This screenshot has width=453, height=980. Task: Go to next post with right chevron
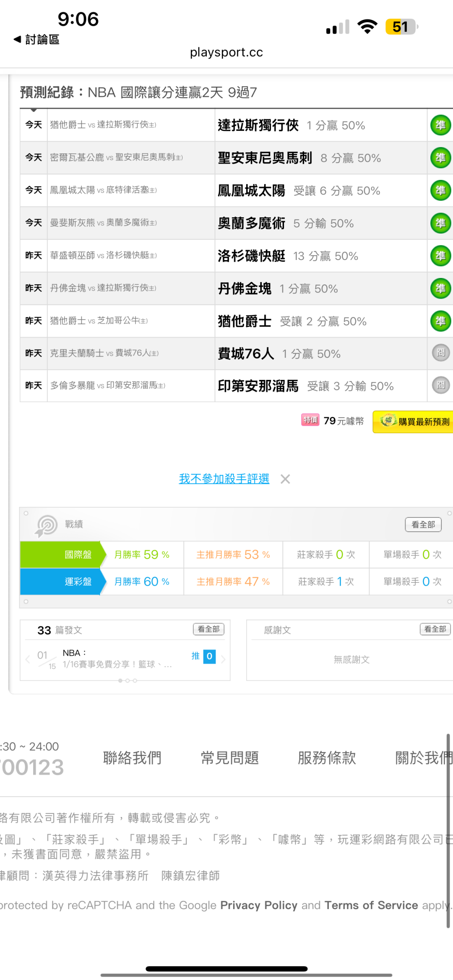click(x=224, y=659)
